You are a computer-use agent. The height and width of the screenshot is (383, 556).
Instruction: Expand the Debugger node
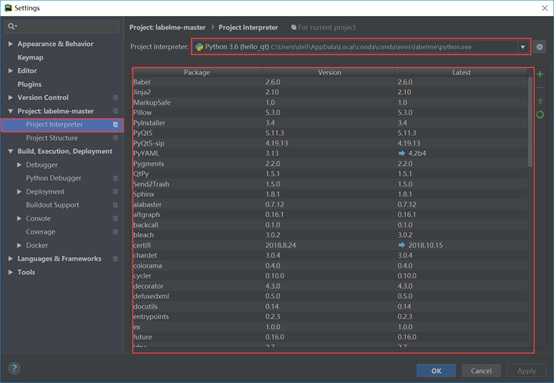point(19,165)
